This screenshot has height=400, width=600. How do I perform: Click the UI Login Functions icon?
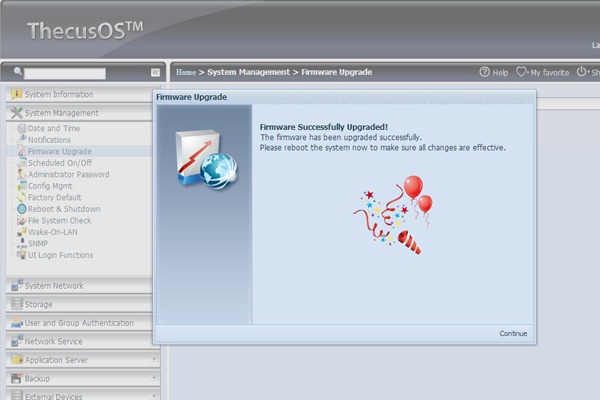coord(22,254)
